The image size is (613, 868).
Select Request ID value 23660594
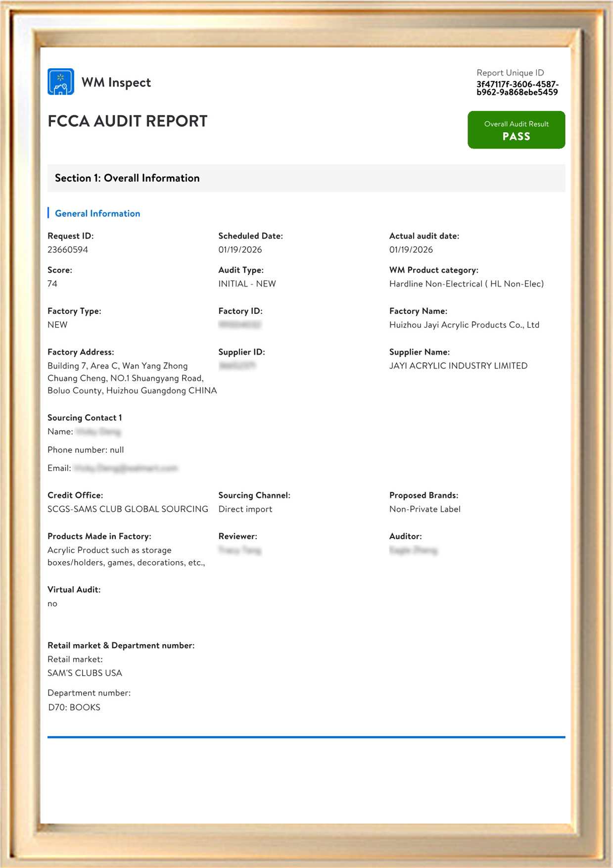(68, 250)
